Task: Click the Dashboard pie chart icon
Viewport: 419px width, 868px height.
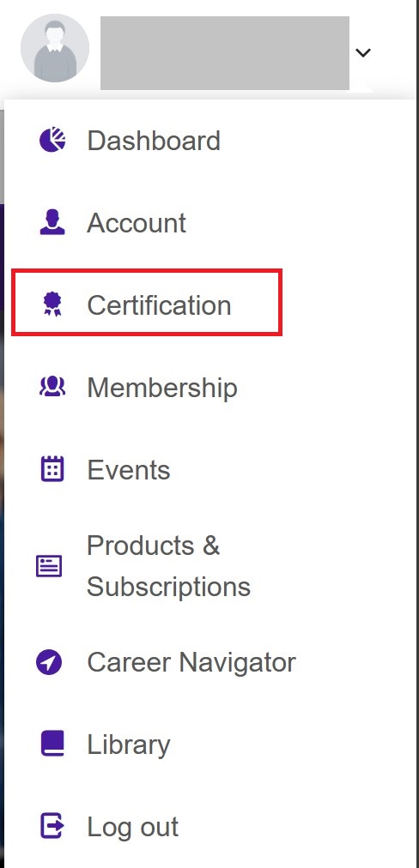Action: click(52, 140)
